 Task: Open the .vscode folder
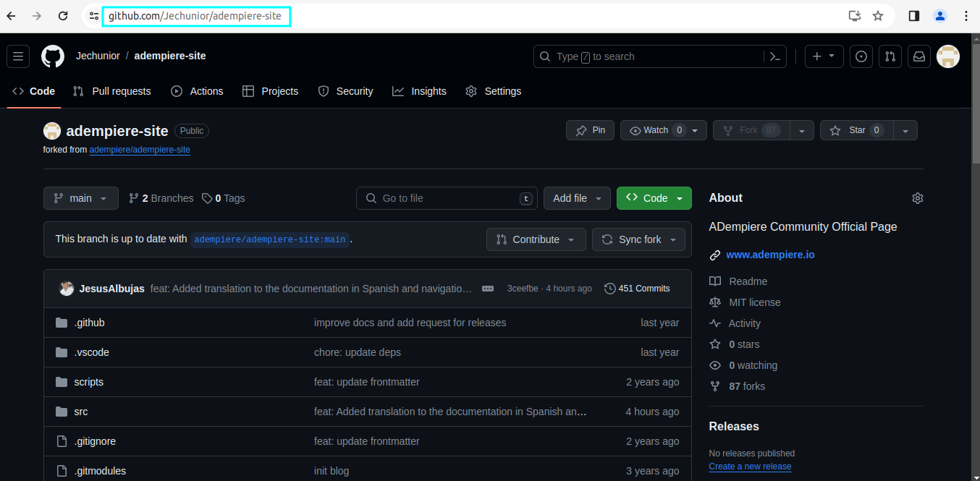coord(91,352)
